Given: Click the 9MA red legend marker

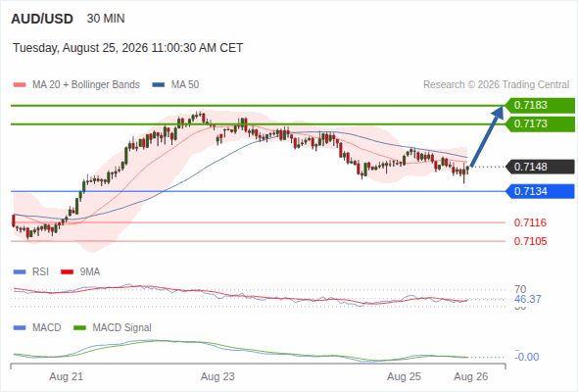Looking at the screenshot, I should point(67,272).
